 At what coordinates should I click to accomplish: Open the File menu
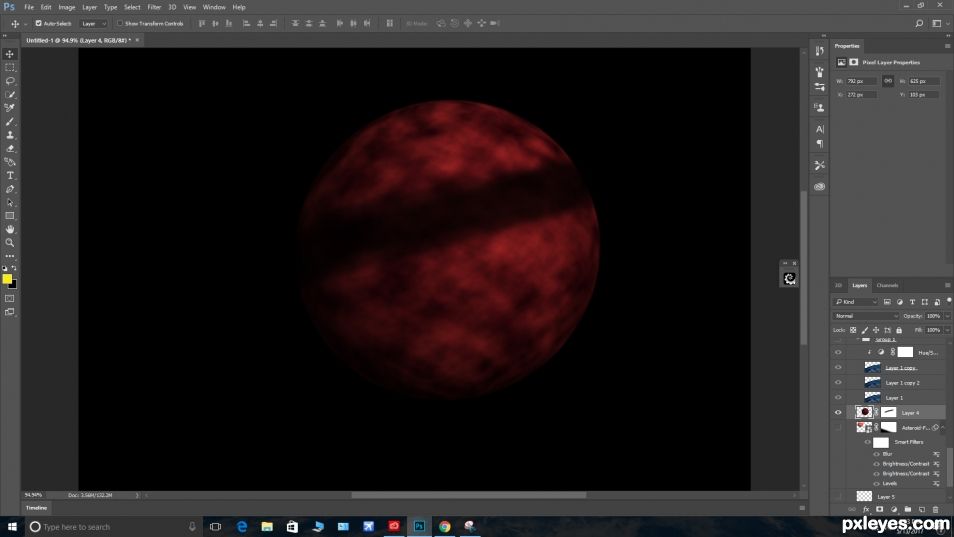tap(29, 7)
